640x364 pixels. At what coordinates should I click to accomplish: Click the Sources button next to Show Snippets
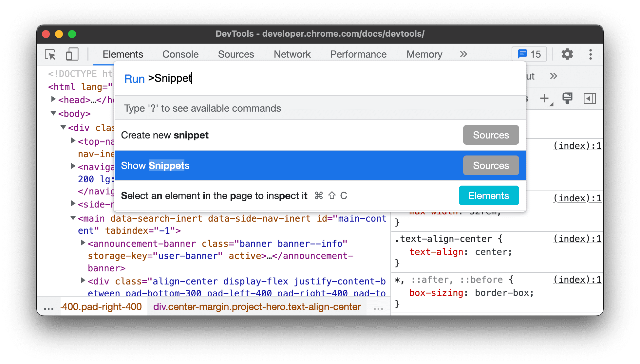point(491,165)
